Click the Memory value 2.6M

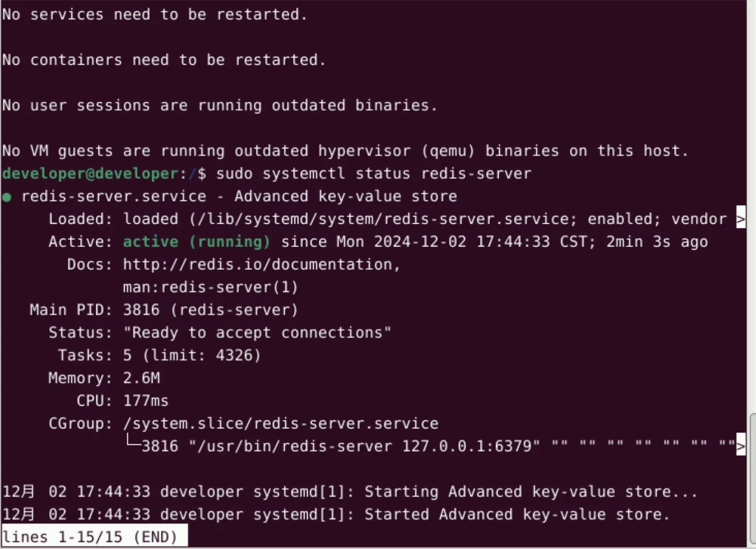point(141,378)
